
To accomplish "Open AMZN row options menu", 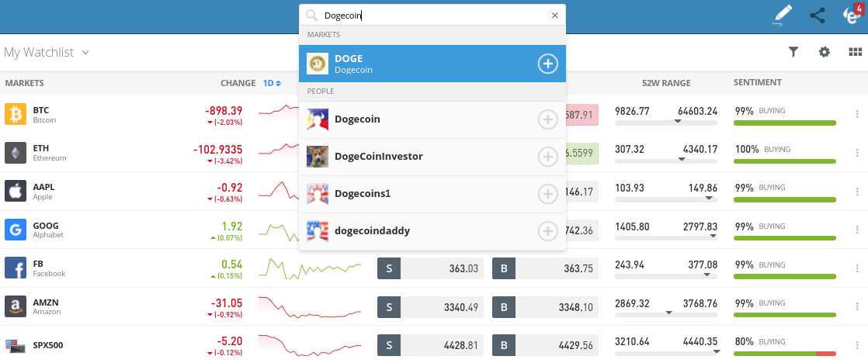I will (857, 306).
